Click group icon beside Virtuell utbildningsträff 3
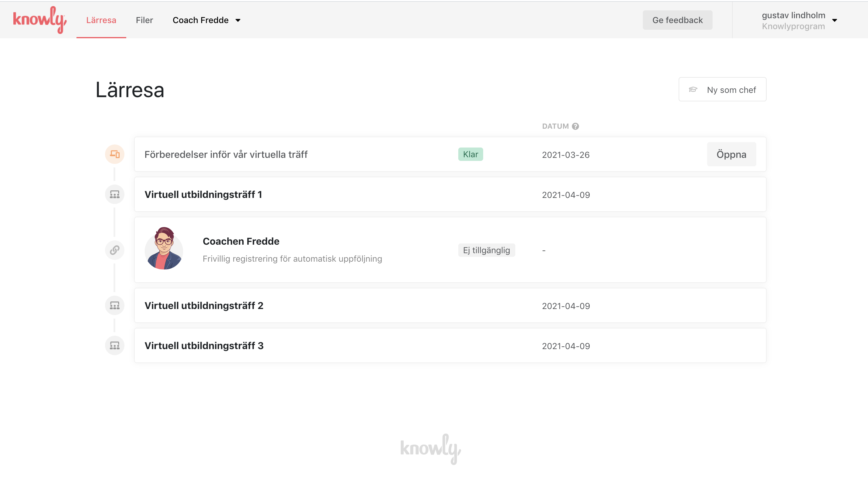The width and height of the screenshot is (868, 479). [x=114, y=345]
